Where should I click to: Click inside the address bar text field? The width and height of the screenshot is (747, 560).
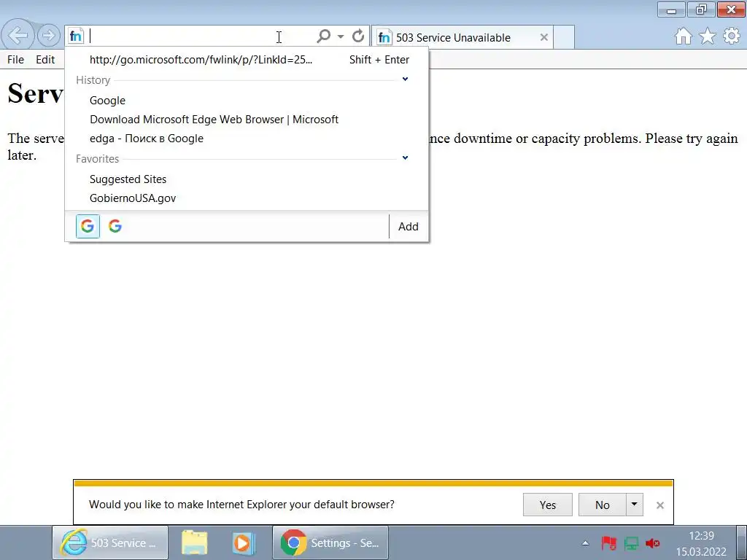coord(200,36)
